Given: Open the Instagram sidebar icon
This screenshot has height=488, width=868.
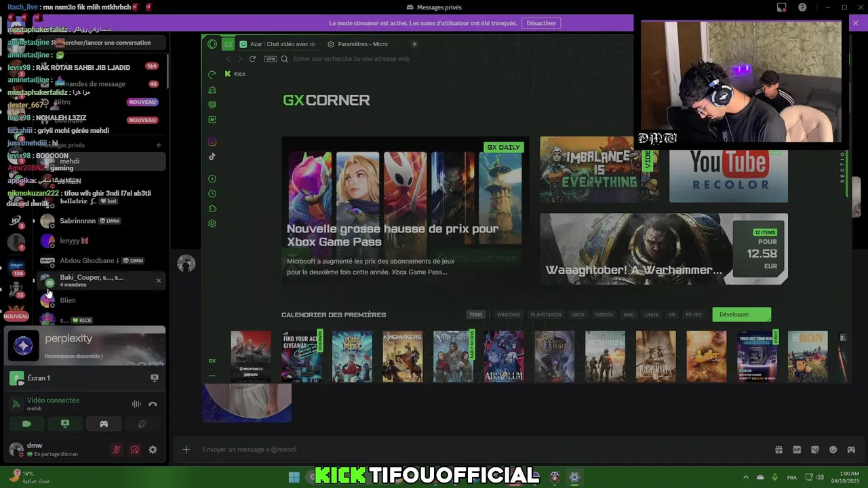Looking at the screenshot, I should [212, 142].
